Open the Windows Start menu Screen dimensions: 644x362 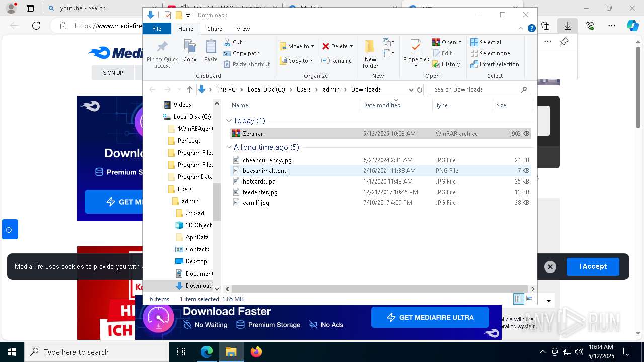[12, 352]
